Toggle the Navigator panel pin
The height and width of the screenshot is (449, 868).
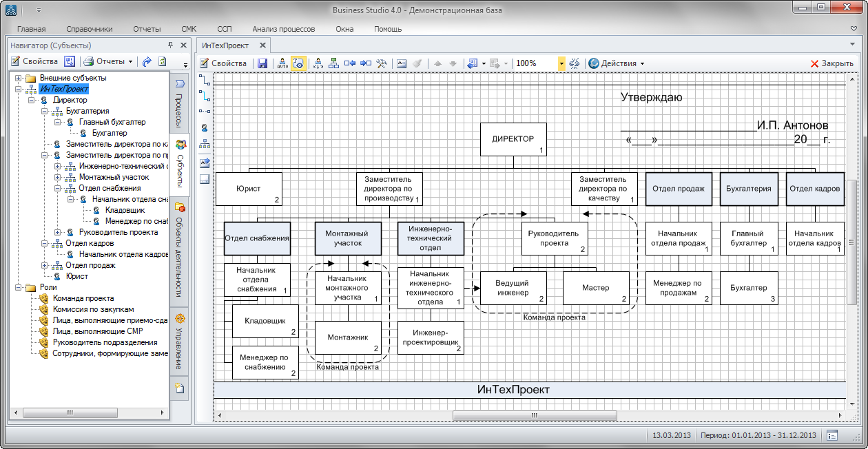click(x=171, y=45)
